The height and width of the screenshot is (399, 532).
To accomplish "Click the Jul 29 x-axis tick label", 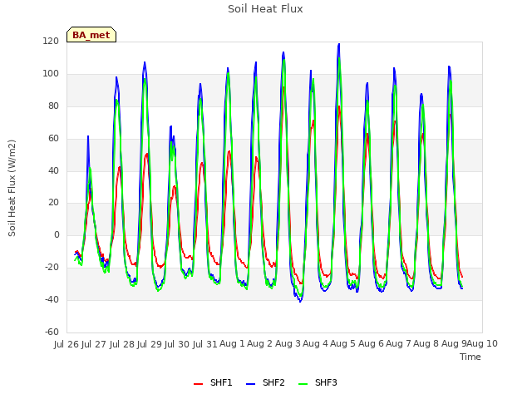I will [150, 344].
